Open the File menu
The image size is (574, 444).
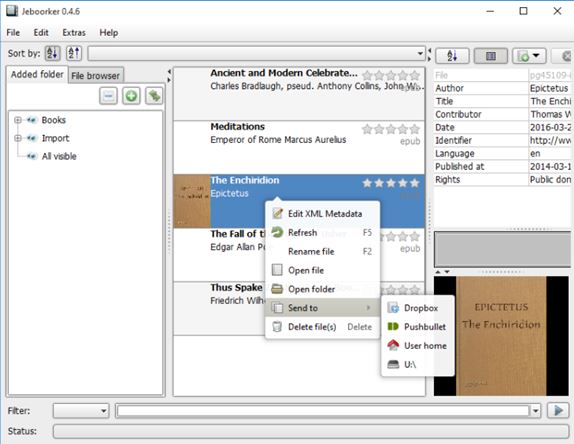(13, 33)
